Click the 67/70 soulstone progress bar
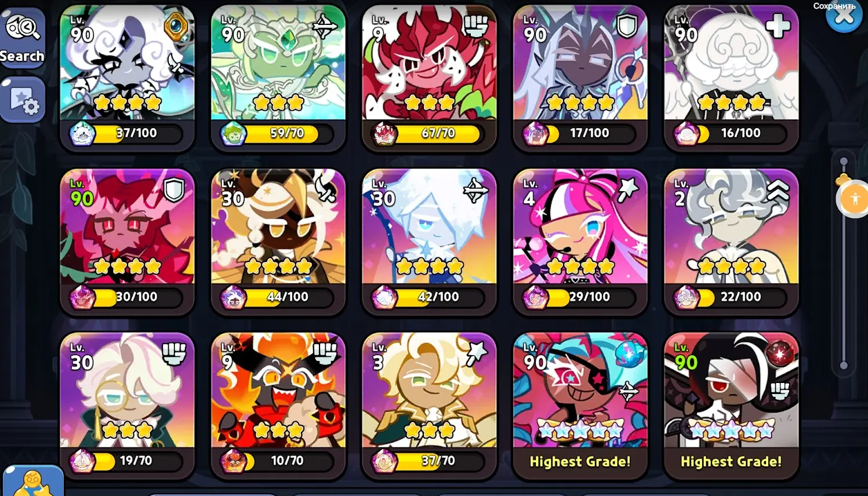 pos(430,133)
